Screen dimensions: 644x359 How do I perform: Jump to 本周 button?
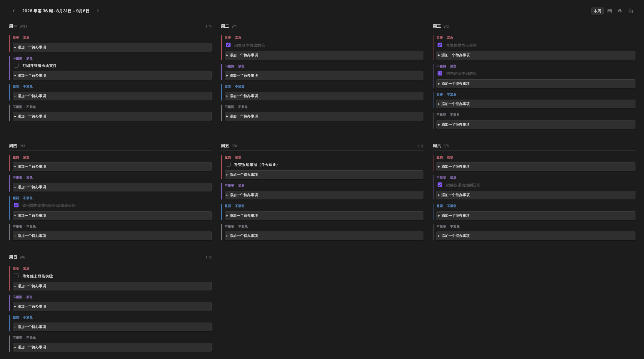click(x=597, y=11)
